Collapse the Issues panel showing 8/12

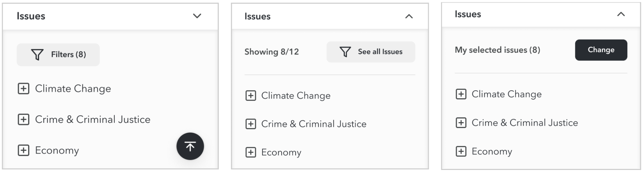click(x=409, y=16)
